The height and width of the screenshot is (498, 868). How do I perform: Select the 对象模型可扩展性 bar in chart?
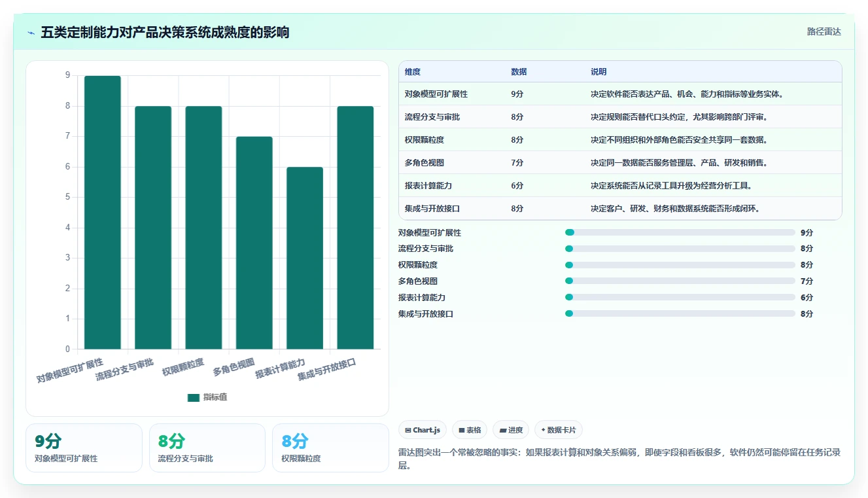pyautogui.click(x=103, y=212)
